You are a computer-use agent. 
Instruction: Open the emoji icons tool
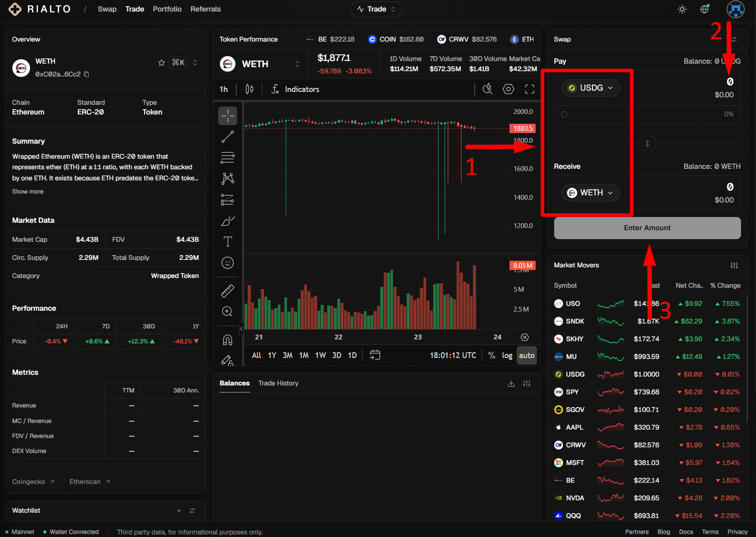point(227,263)
